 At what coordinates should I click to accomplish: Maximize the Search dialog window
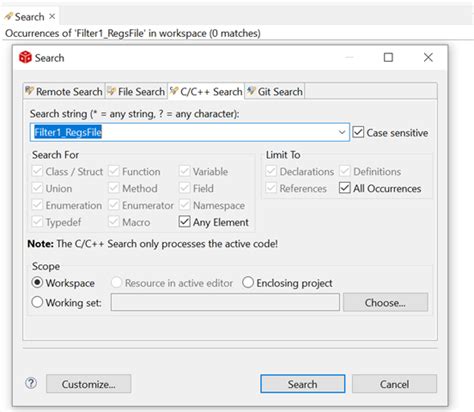(x=388, y=57)
